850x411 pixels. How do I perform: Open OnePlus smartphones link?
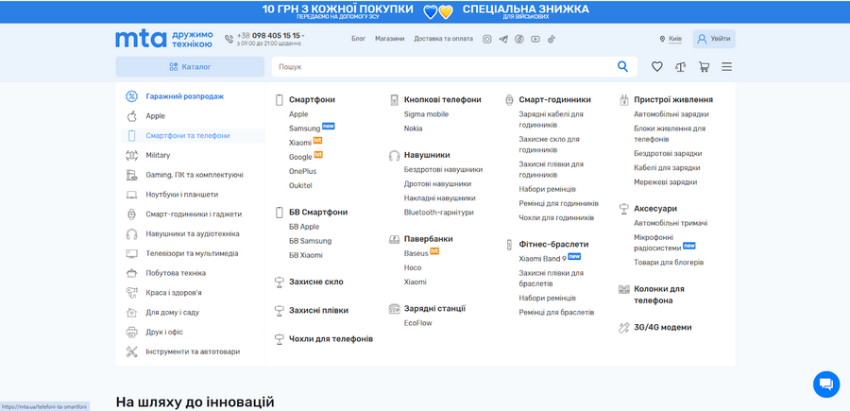coord(302,171)
